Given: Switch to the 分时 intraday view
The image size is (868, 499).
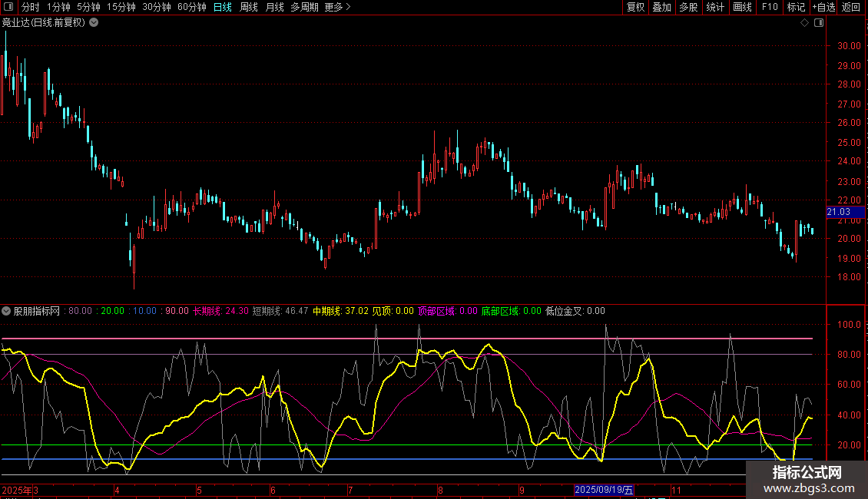Looking at the screenshot, I should 31,8.
